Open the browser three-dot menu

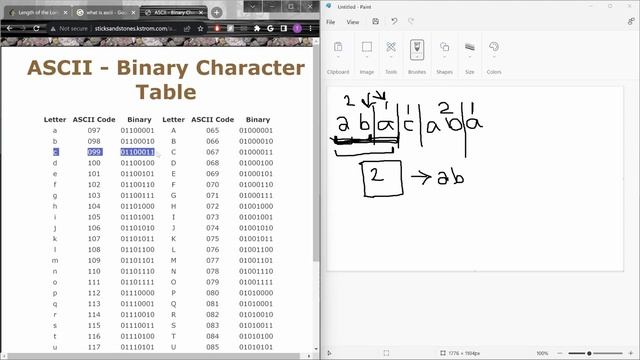point(311,29)
